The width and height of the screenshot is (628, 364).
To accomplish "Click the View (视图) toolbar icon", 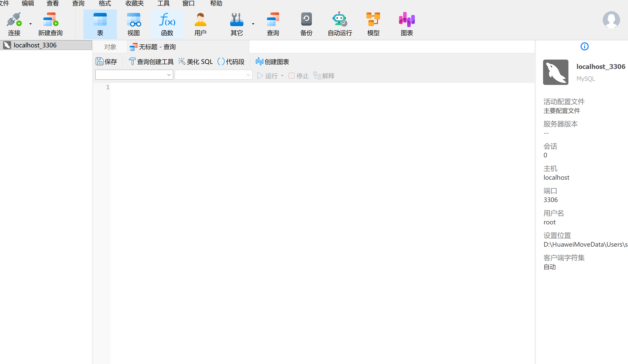I will tap(133, 24).
